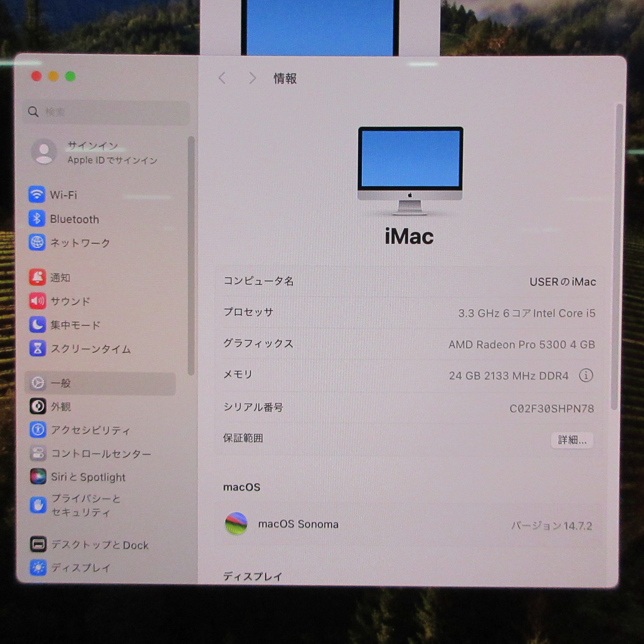The height and width of the screenshot is (644, 644).
Task: Click the iMac image
Action: click(x=410, y=171)
